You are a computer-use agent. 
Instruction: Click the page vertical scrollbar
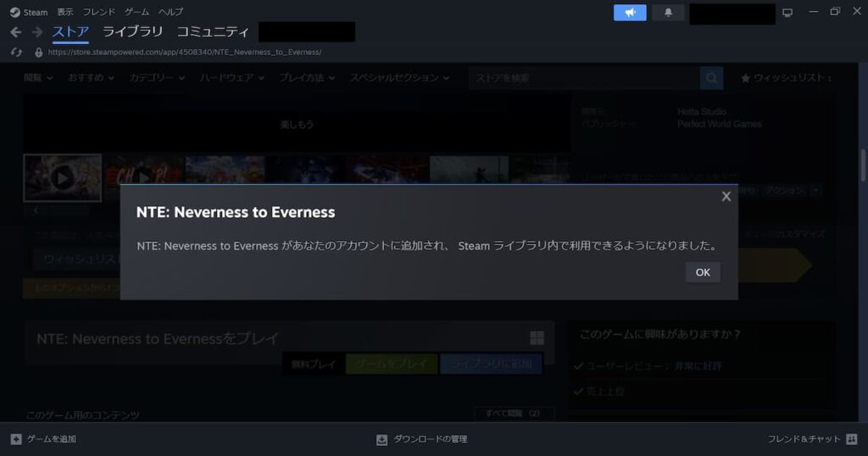pos(862,165)
